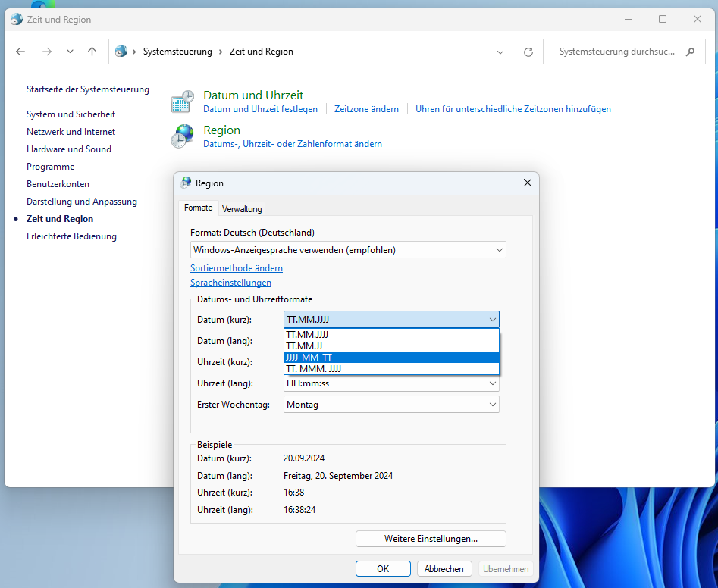The width and height of the screenshot is (718, 588).
Task: Open Datum und Uhrzeit heading
Action: 253,95
